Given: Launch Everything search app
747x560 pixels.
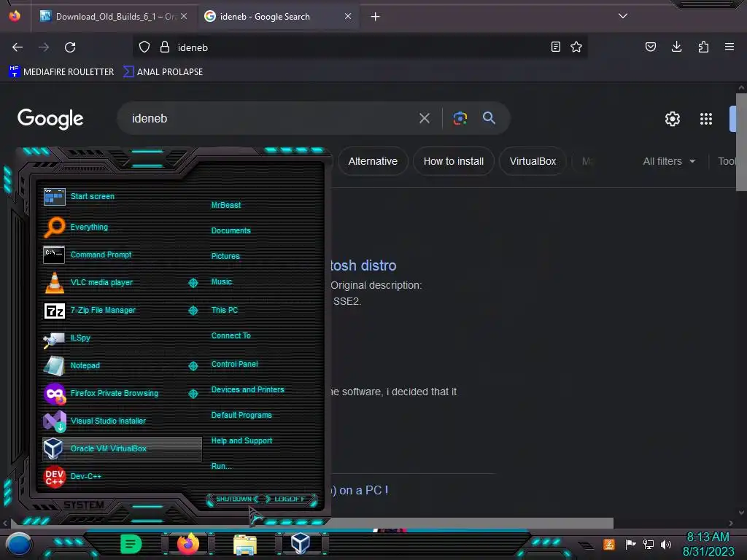Looking at the screenshot, I should 88,227.
